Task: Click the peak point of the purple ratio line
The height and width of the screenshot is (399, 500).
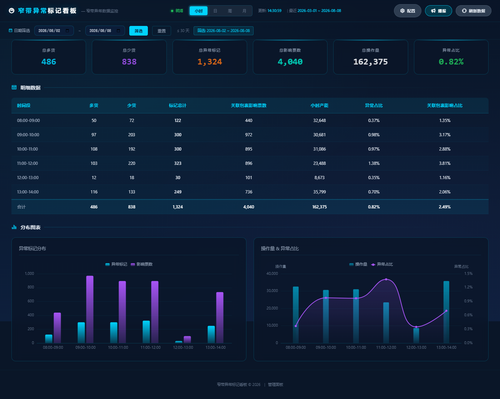Action: (x=386, y=279)
